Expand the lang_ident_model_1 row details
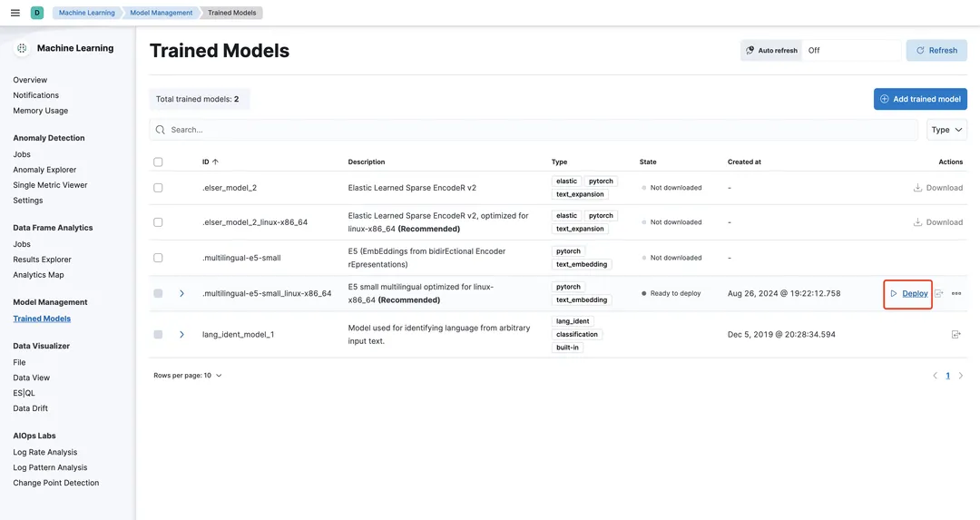The height and width of the screenshot is (520, 980). [181, 335]
